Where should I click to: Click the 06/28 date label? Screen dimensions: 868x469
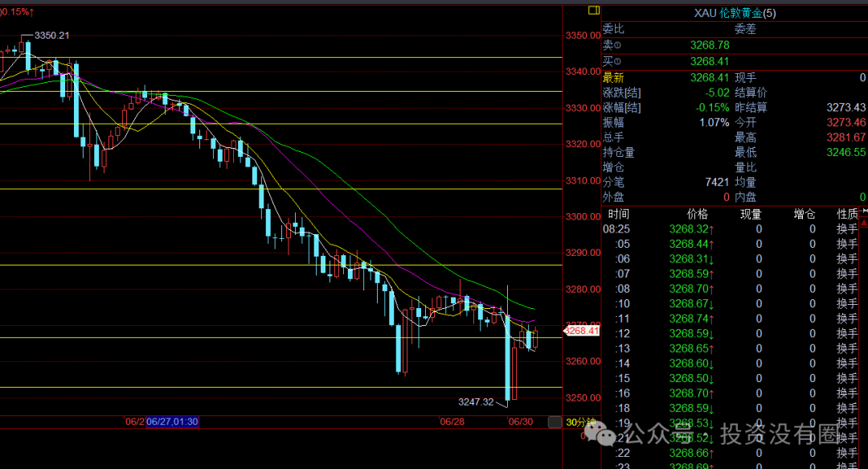click(452, 422)
